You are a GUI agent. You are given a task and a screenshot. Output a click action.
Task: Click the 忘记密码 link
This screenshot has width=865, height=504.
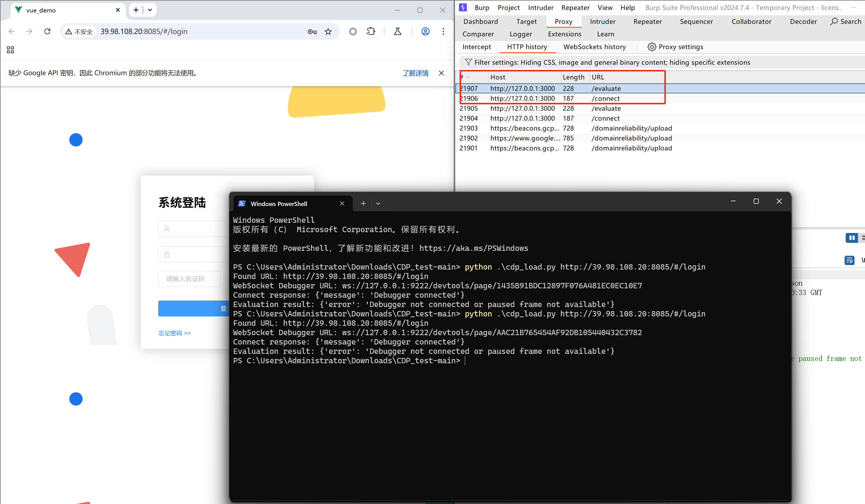[x=174, y=333]
